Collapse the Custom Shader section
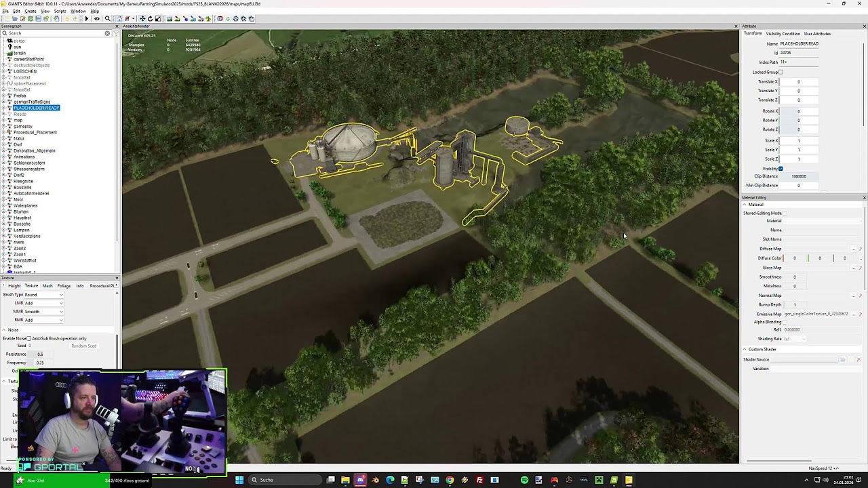The width and height of the screenshot is (868, 488). 745,349
